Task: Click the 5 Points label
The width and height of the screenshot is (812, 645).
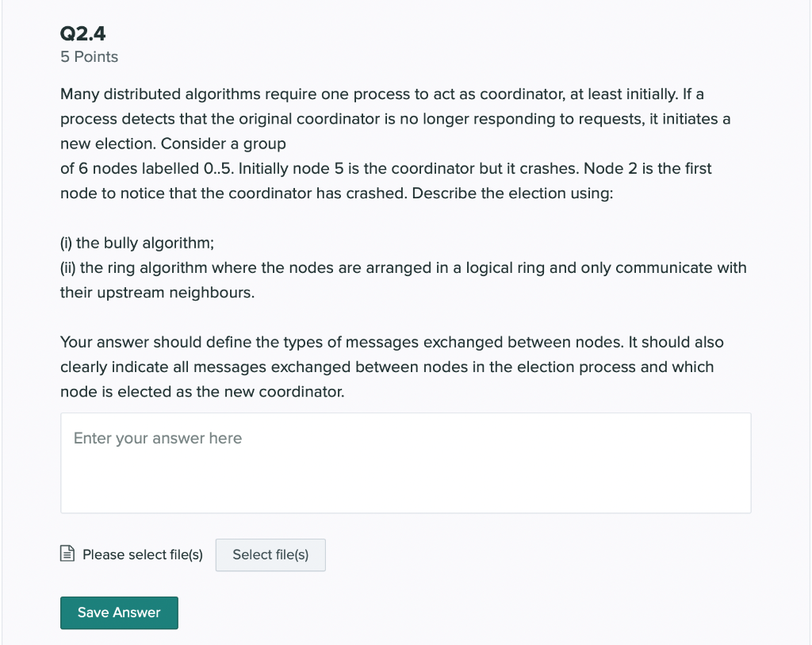Action: pyautogui.click(x=88, y=56)
